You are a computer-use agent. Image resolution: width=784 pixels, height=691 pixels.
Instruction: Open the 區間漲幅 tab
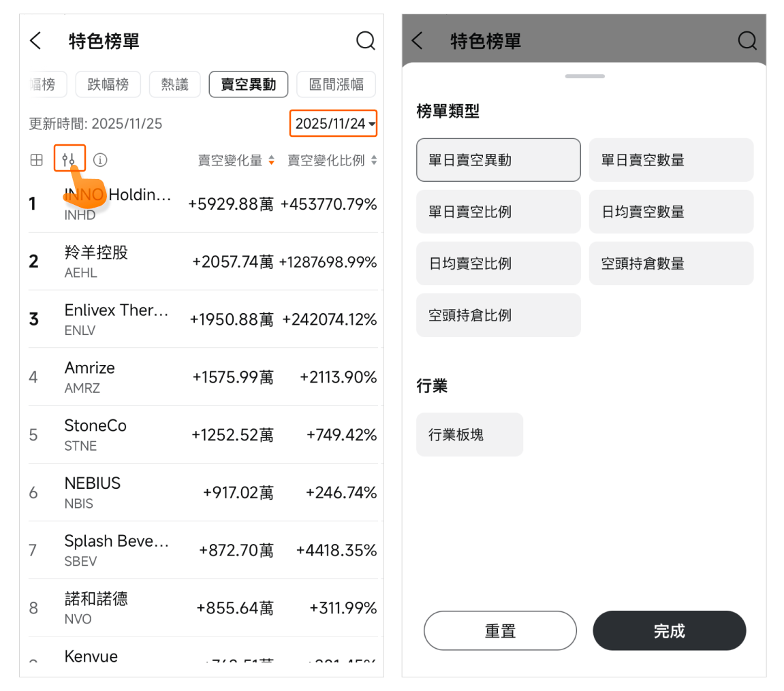tap(336, 85)
